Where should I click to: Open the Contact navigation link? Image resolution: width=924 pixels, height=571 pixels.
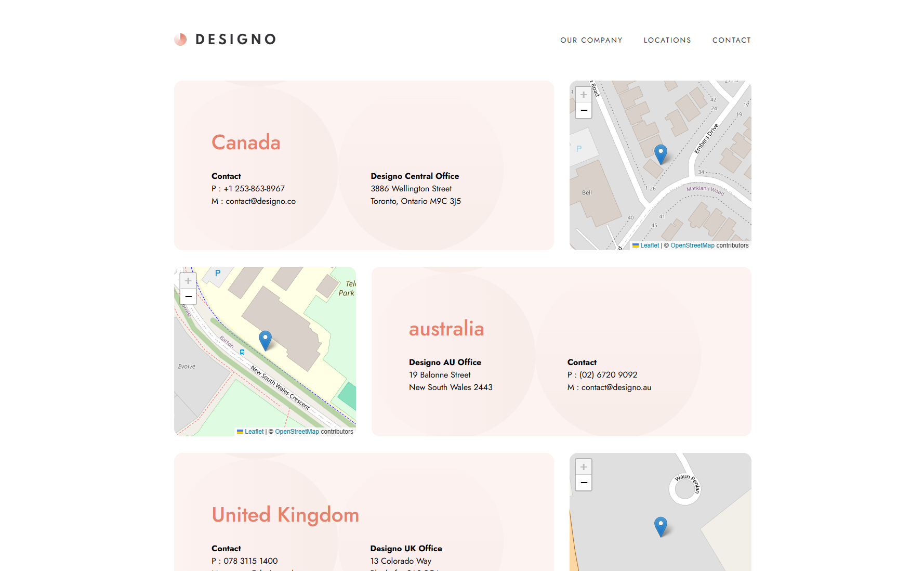click(731, 40)
